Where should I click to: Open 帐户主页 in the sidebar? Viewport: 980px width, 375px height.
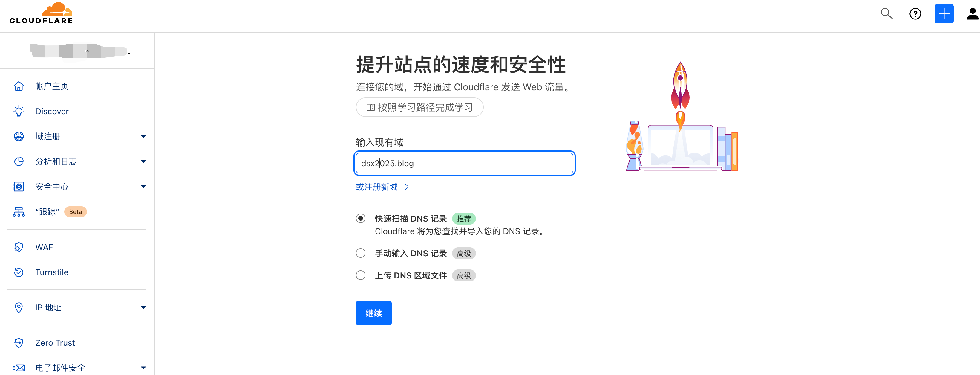coord(52,86)
